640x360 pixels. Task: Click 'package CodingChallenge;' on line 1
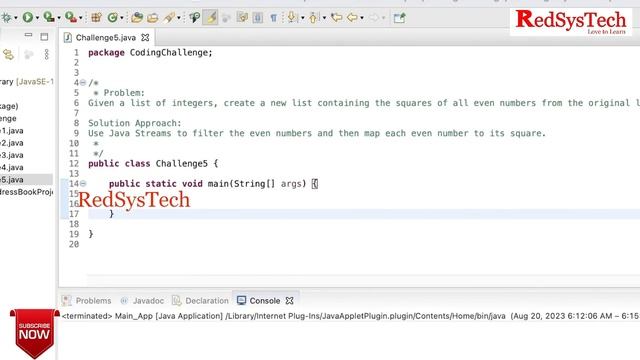[150, 53]
